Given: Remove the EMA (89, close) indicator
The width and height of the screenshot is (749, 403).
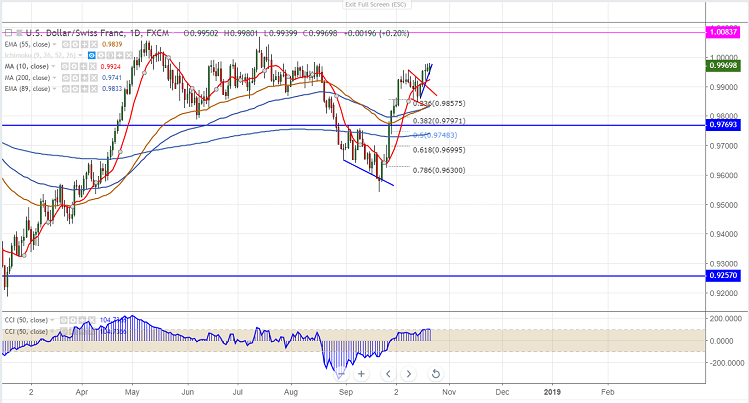Looking at the screenshot, I should point(94,89).
